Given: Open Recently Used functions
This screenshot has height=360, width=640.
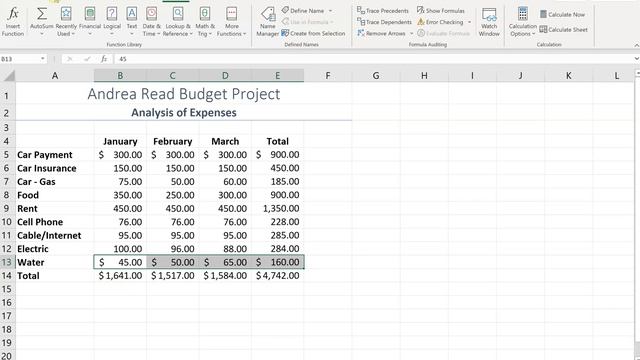Looking at the screenshot, I should pyautogui.click(x=66, y=22).
